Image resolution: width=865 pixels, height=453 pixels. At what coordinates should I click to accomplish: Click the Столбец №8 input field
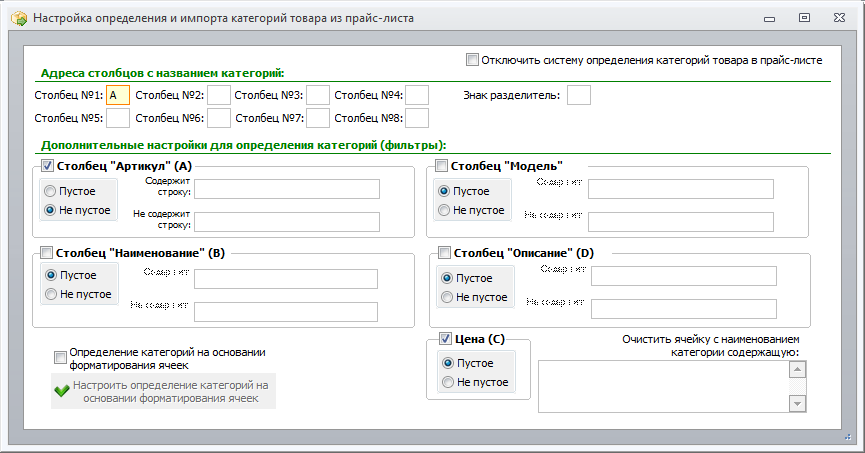(x=417, y=118)
